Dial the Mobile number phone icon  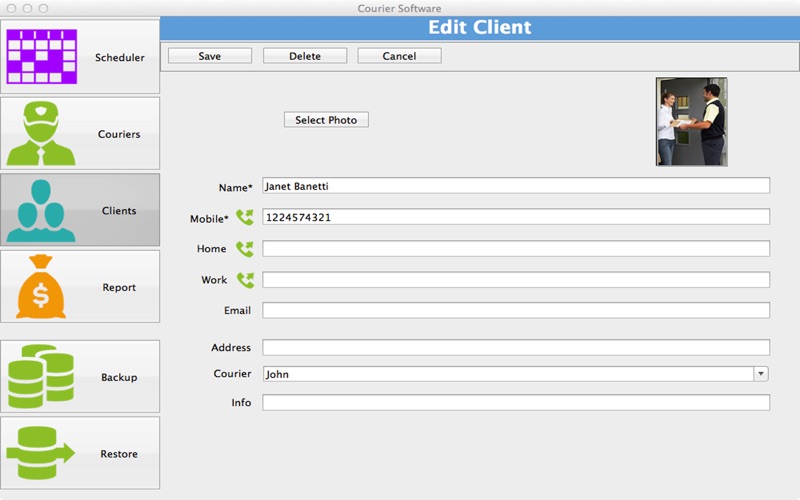point(245,217)
